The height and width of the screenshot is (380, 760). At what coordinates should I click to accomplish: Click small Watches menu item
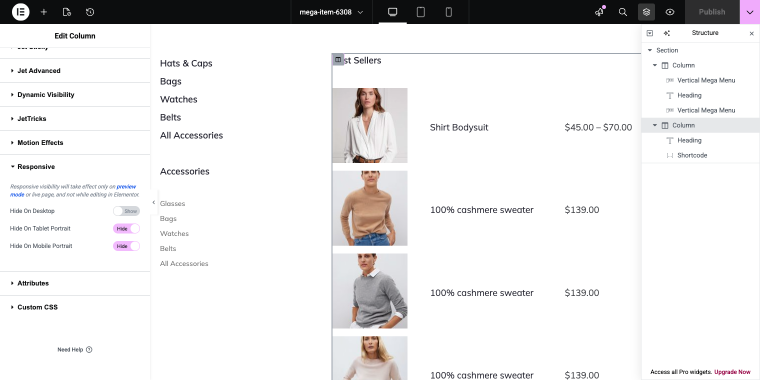click(174, 234)
